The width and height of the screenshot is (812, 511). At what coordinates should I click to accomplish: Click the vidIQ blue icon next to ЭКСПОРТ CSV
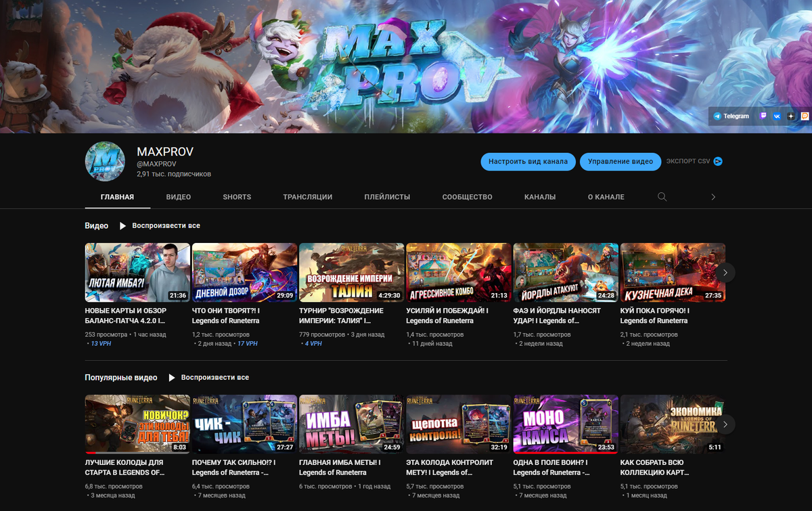pyautogui.click(x=719, y=161)
